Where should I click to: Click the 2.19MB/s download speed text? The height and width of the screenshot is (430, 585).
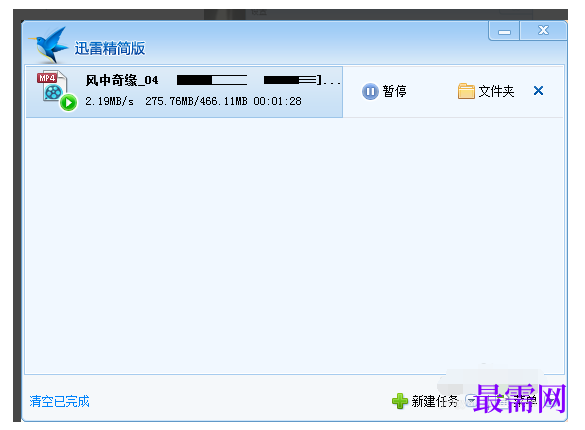(x=109, y=101)
